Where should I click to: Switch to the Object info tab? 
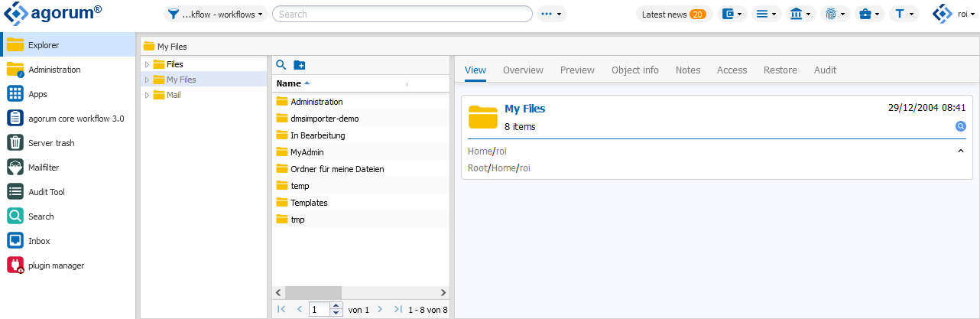coord(635,70)
